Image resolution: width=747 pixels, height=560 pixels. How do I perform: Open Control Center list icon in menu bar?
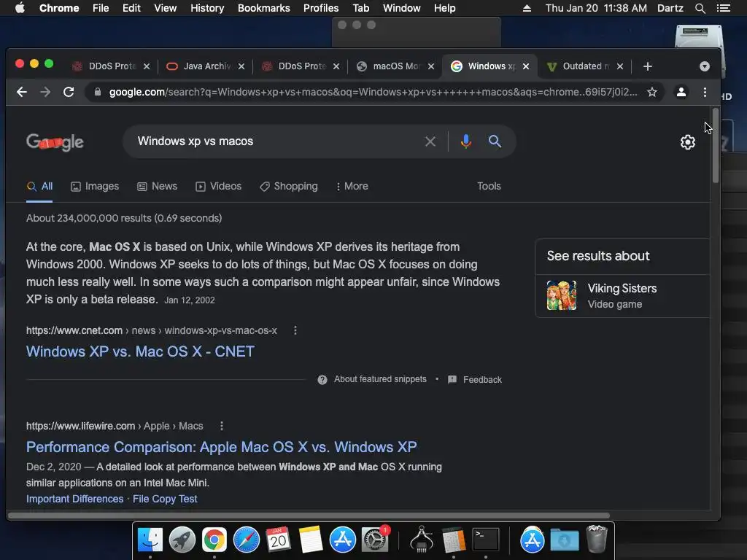click(723, 8)
